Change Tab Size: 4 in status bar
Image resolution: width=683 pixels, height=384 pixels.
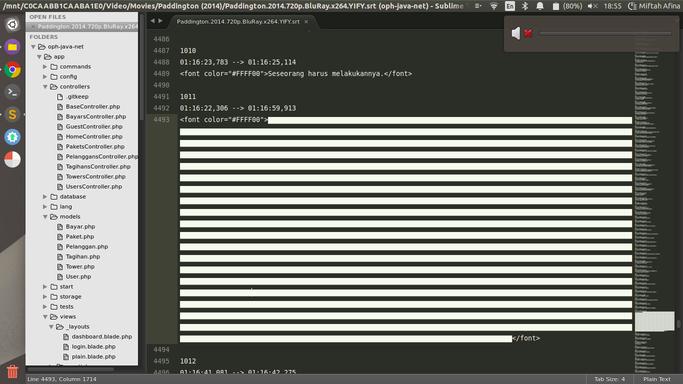click(609, 379)
